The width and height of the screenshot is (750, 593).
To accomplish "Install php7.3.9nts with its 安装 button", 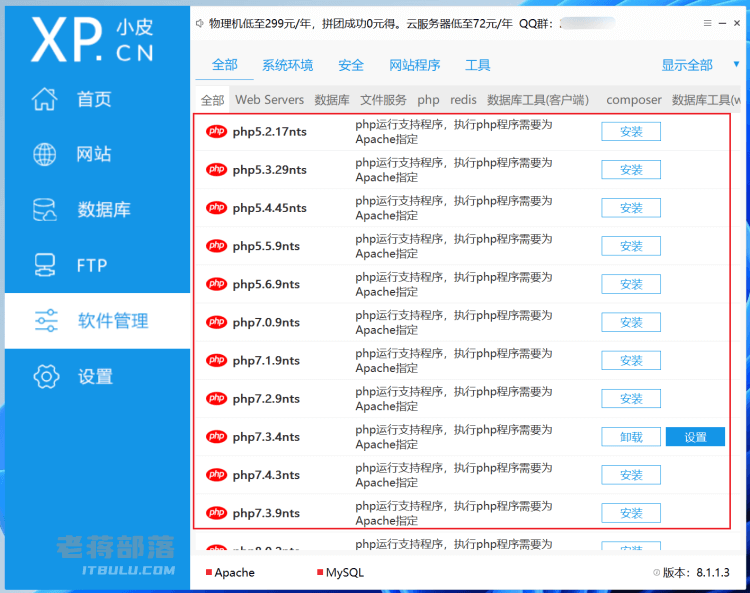I will tap(631, 513).
